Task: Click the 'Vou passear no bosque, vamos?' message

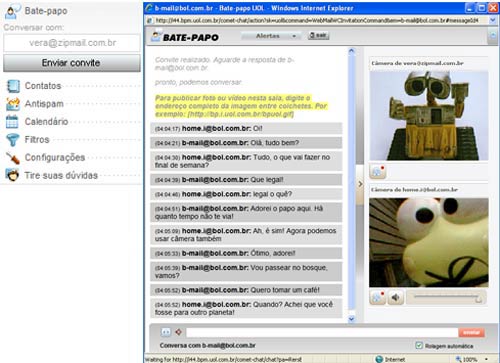Action: 246,272
